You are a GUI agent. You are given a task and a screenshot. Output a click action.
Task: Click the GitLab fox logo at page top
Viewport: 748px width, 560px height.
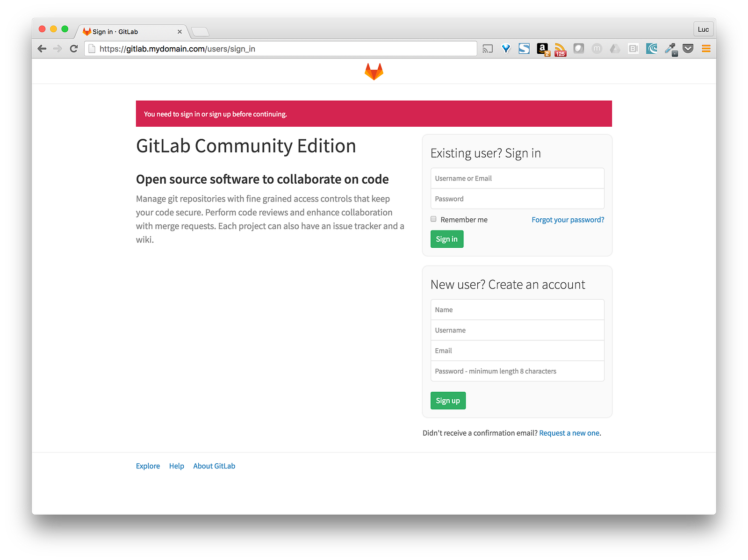point(374,72)
